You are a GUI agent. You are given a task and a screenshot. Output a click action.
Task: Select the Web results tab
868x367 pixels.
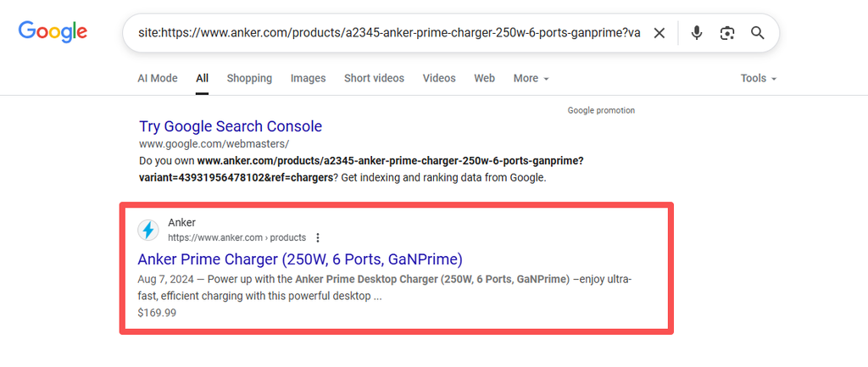(484, 78)
